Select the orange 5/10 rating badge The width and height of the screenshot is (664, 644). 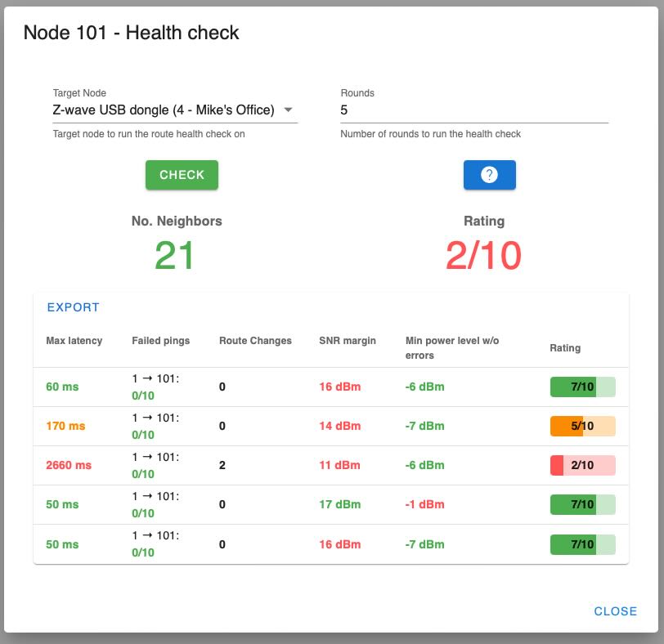click(582, 426)
